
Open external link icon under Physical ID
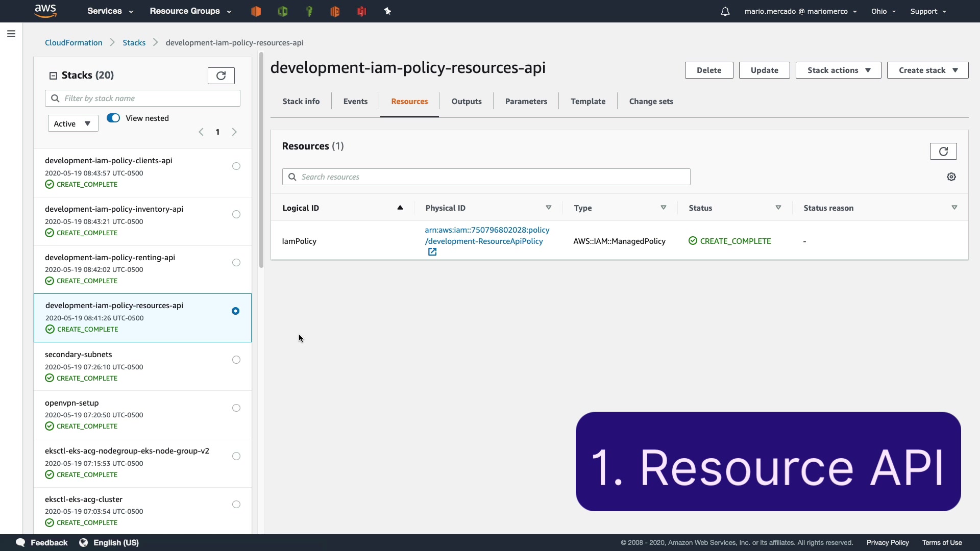pos(432,252)
